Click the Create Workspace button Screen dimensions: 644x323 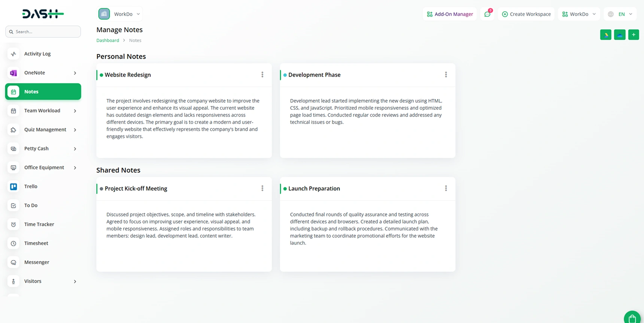click(526, 14)
